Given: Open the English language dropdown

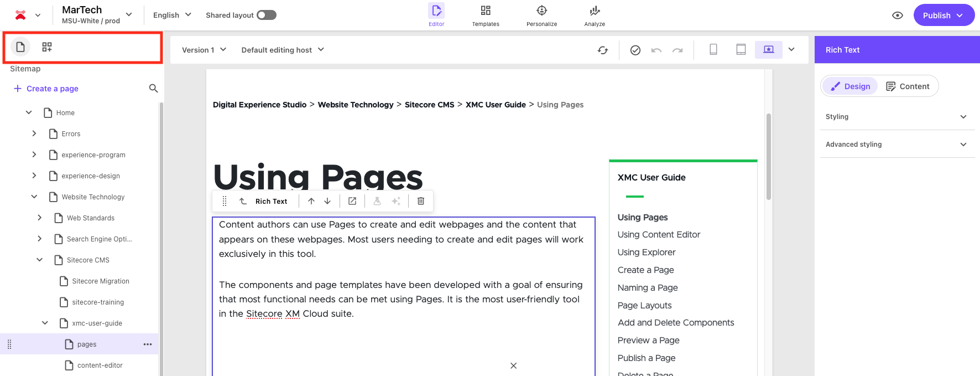Looking at the screenshot, I should [x=172, y=15].
